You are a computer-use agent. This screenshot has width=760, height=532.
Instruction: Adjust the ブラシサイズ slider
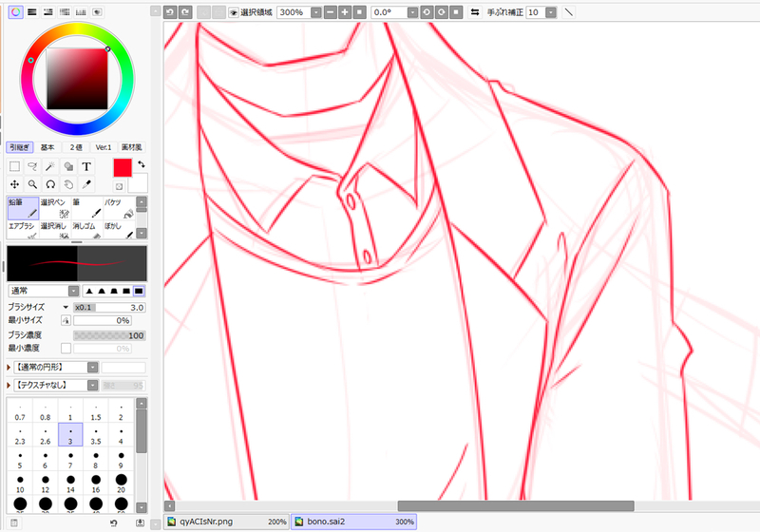[x=109, y=307]
